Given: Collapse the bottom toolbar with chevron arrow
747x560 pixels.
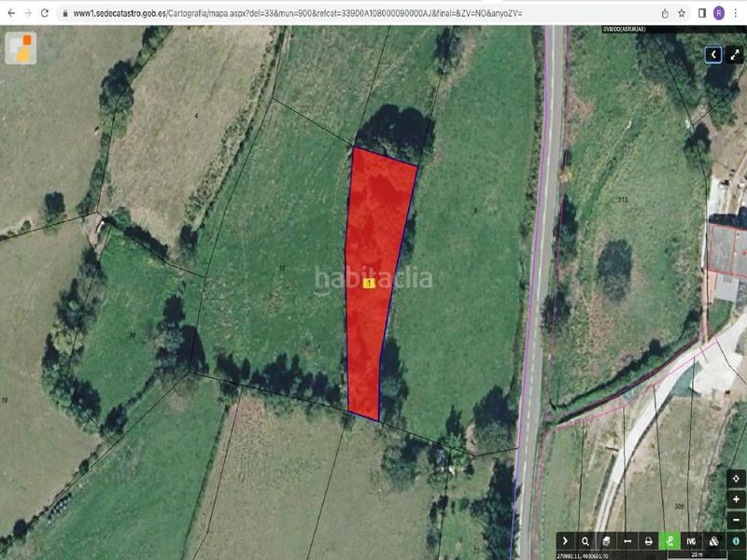Looking at the screenshot, I should [x=565, y=541].
